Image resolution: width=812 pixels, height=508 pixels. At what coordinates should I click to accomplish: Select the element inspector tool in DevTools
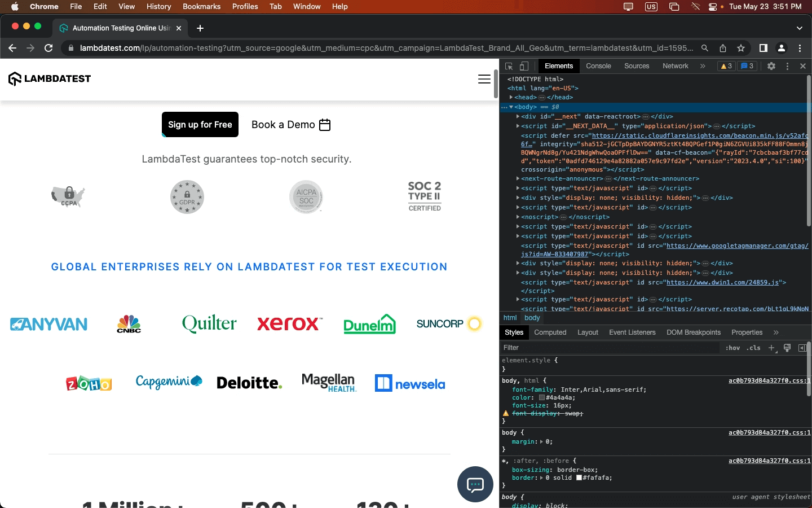click(510, 66)
